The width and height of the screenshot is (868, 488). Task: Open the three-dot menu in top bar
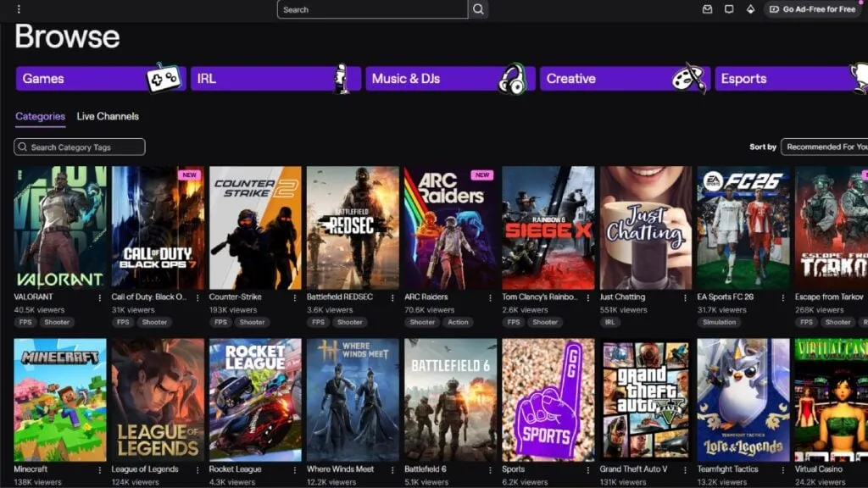coord(19,9)
